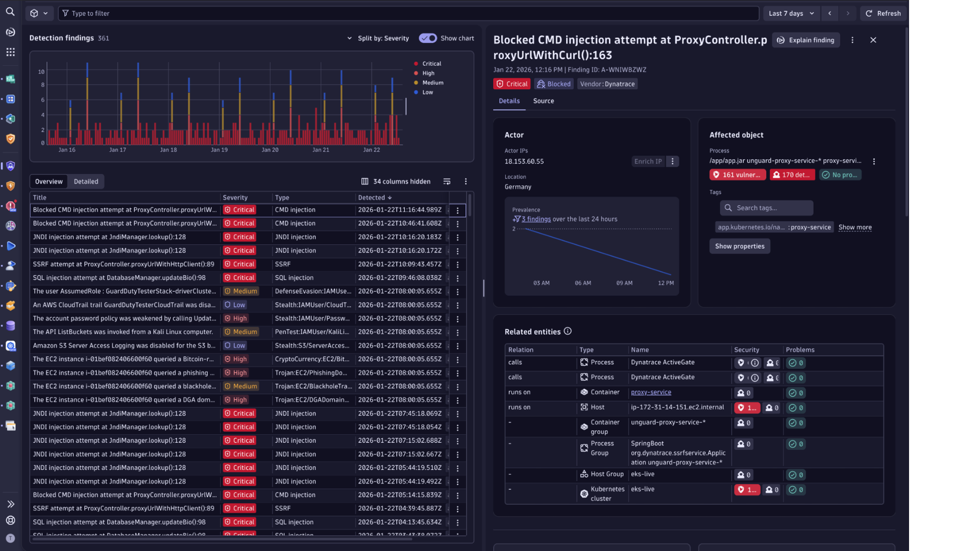Open the filter funnel in the filter bar

[65, 13]
